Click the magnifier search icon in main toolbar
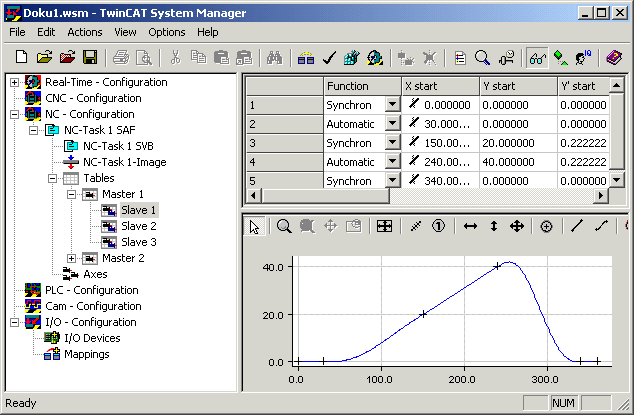The width and height of the screenshot is (634, 415). click(482, 58)
